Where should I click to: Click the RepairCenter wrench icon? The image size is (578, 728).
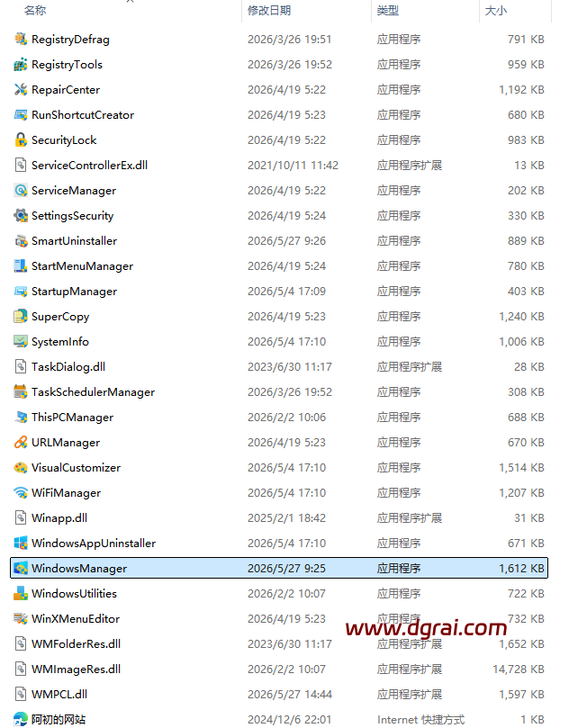point(21,89)
